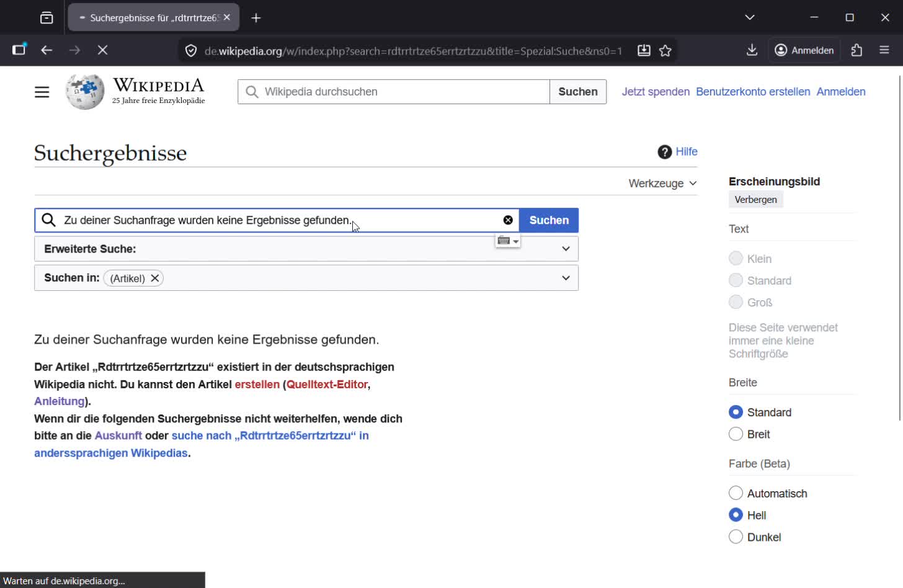Expand the Erweiterte Suche section
Image resolution: width=903 pixels, height=588 pixels.
click(565, 248)
